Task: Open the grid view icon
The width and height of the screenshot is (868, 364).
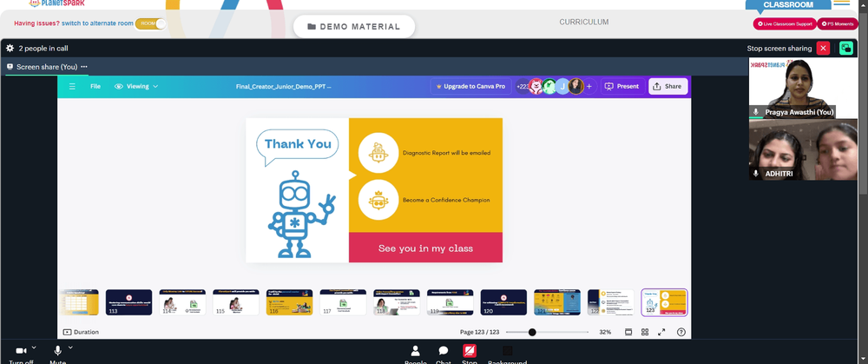Action: tap(645, 332)
